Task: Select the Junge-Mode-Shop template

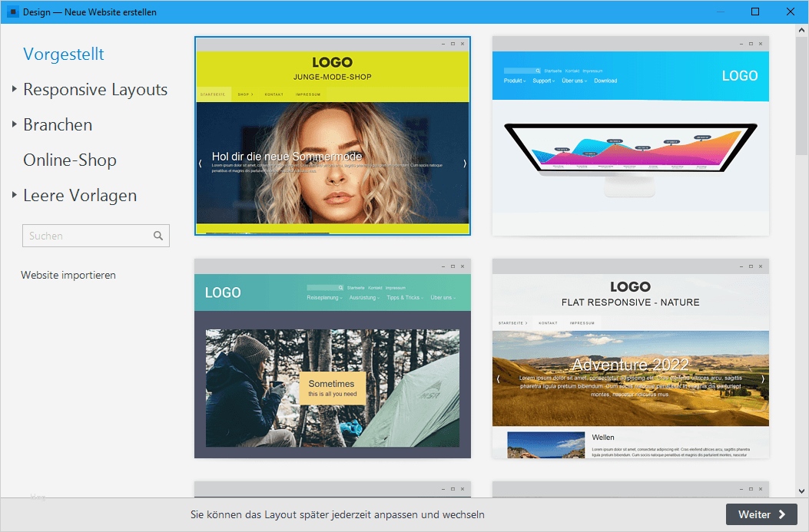Action: tap(332, 136)
